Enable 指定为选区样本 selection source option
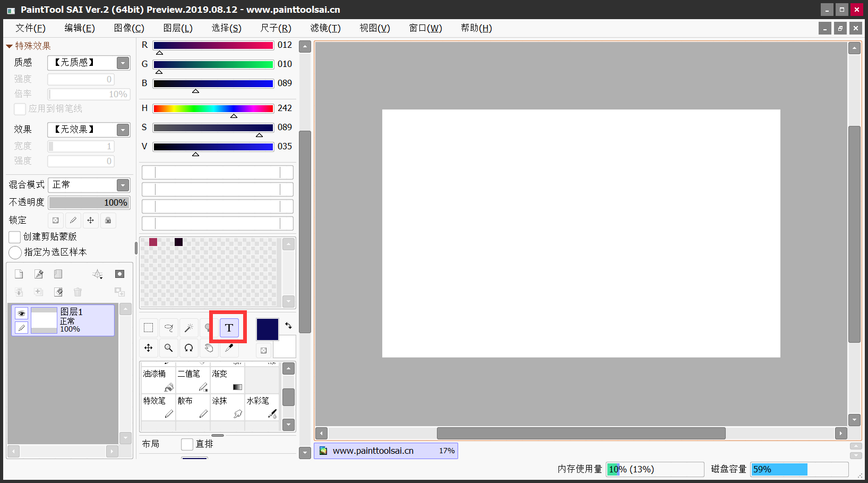This screenshot has width=868, height=483. coord(15,252)
